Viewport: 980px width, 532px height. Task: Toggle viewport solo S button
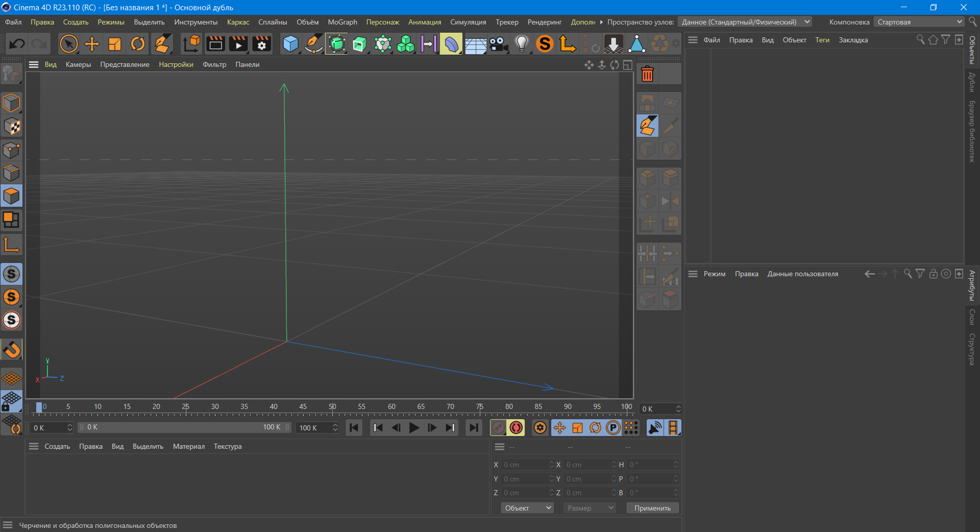(x=11, y=274)
